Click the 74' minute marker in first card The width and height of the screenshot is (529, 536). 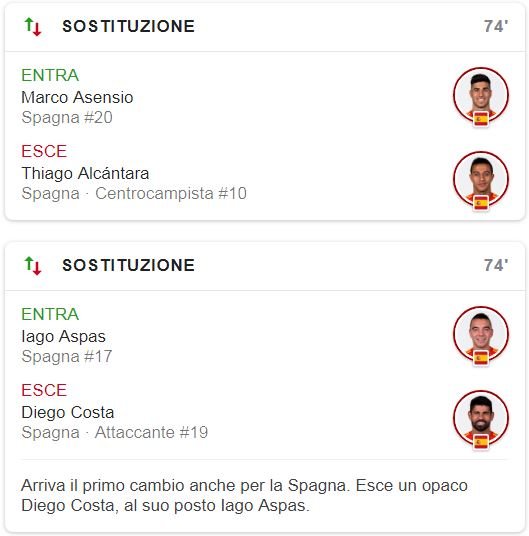tap(496, 26)
